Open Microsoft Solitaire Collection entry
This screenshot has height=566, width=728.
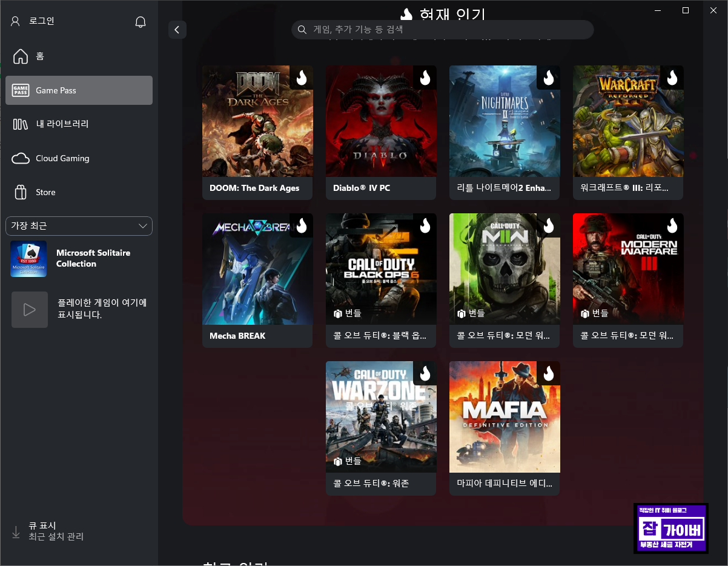79,259
